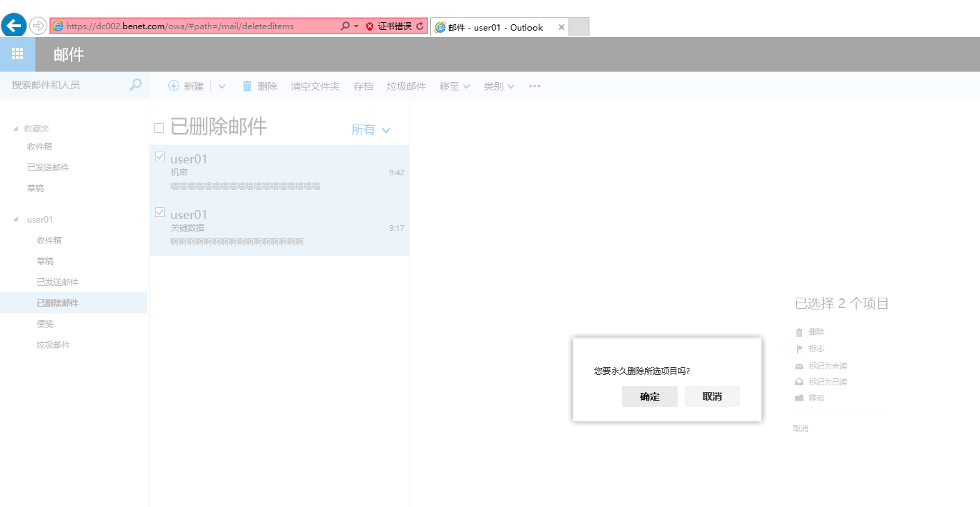Viewport: 980px width, 507px height.
Task: Open 收件箱 under 收藏夹
Action: pos(40,147)
